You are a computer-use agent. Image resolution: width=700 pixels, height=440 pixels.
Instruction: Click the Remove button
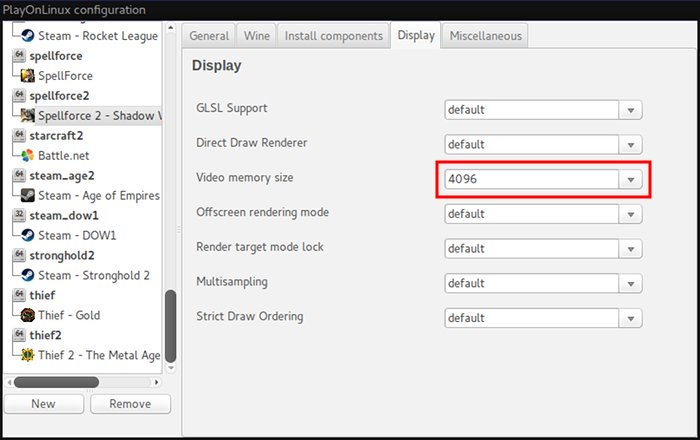point(130,404)
